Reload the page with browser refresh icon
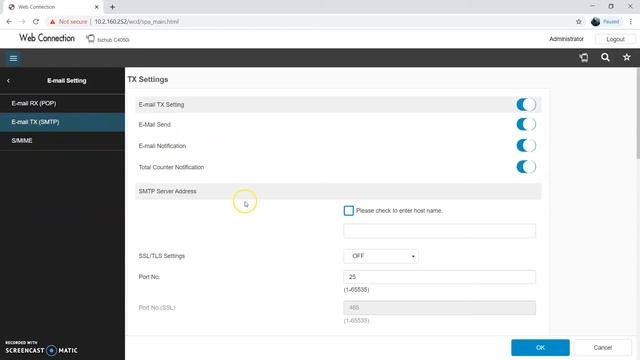The width and height of the screenshot is (640, 360). tap(36, 22)
